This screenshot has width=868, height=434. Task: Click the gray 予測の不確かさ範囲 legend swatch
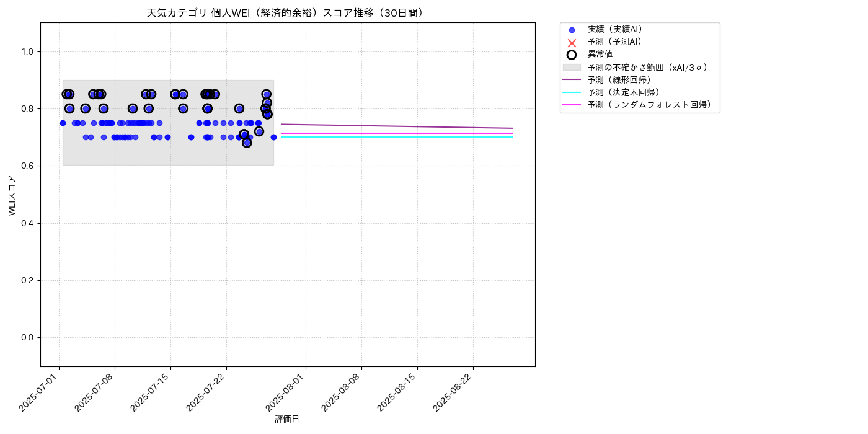[572, 67]
